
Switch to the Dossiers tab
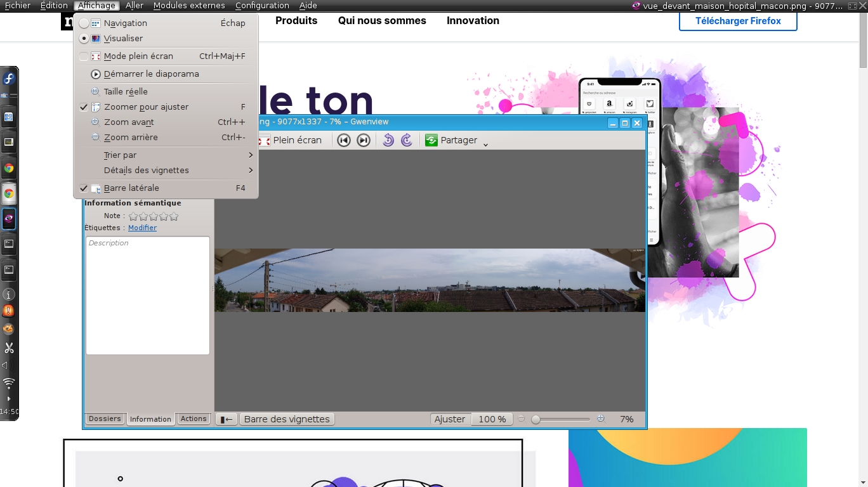(105, 419)
